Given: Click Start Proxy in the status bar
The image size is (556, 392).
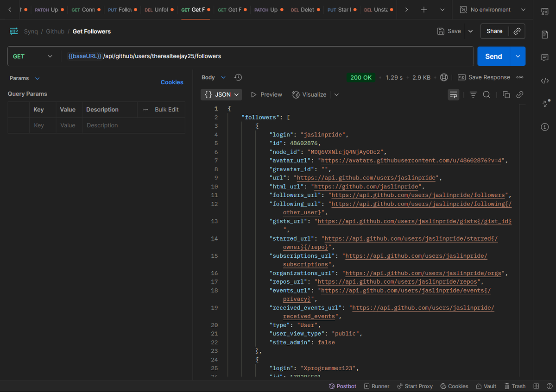Looking at the screenshot, I should [x=415, y=386].
